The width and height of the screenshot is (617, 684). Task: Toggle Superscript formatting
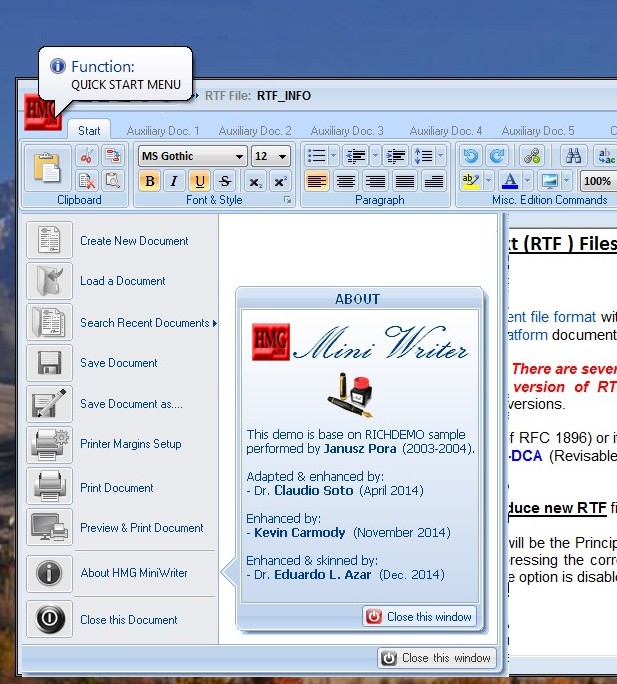280,181
